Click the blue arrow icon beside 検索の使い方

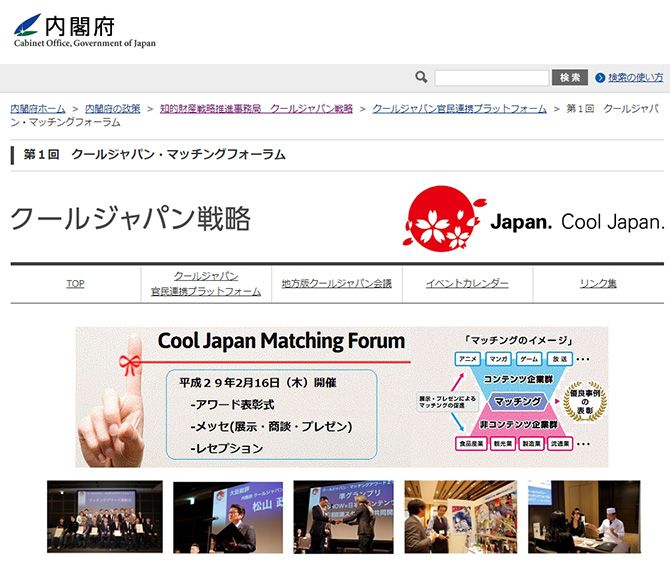(x=600, y=78)
